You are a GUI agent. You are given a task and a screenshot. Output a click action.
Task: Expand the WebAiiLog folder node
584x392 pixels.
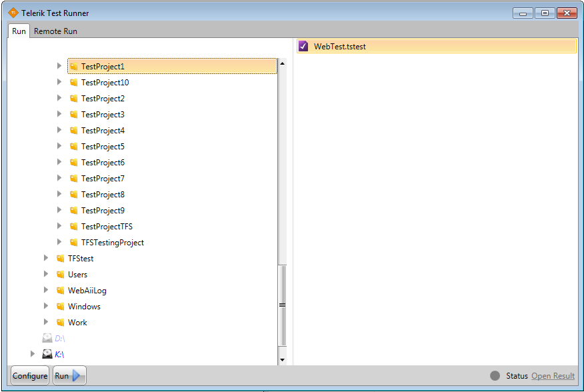tap(46, 290)
